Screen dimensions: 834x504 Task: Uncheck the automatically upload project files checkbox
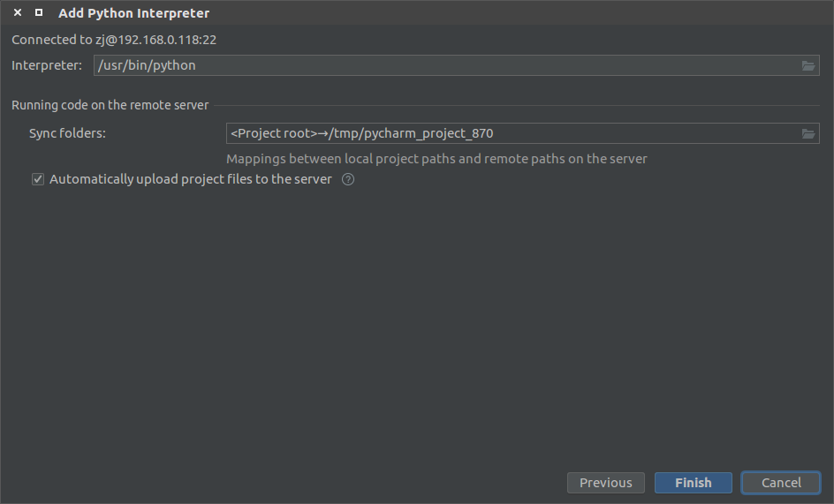click(38, 180)
